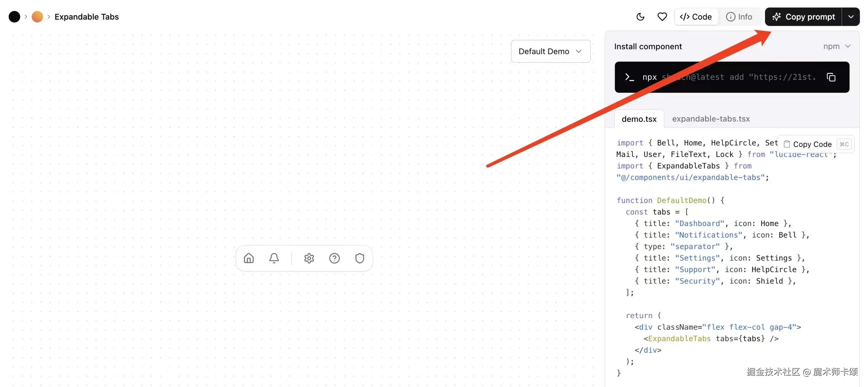Like the component with heart icon

tap(662, 17)
